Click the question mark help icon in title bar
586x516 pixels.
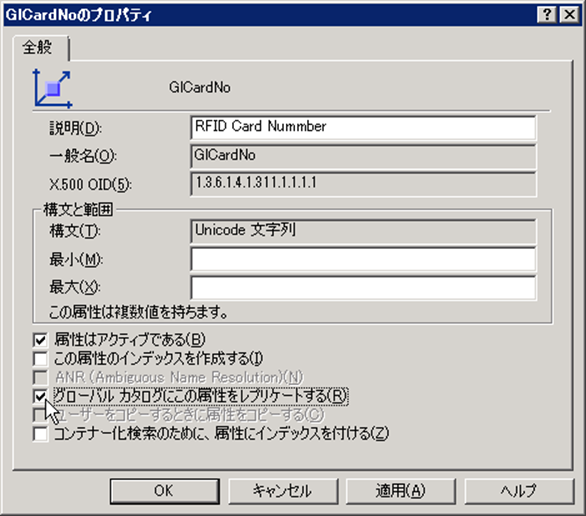547,15
